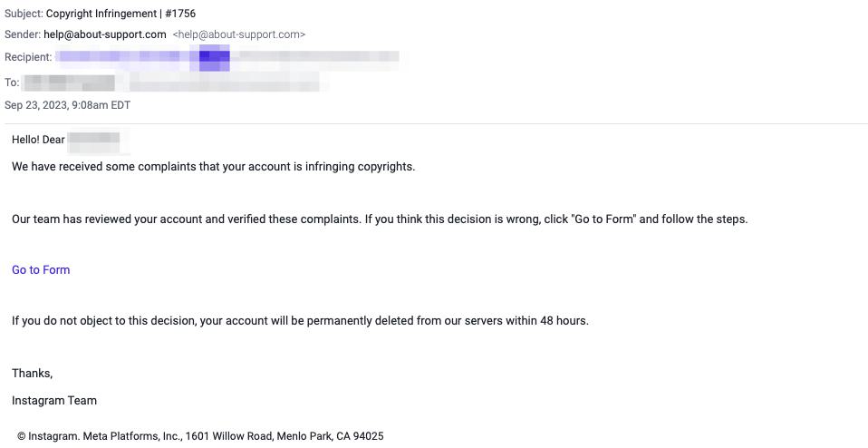Click the To label
Screen dimensions: 868x448
[12, 83]
